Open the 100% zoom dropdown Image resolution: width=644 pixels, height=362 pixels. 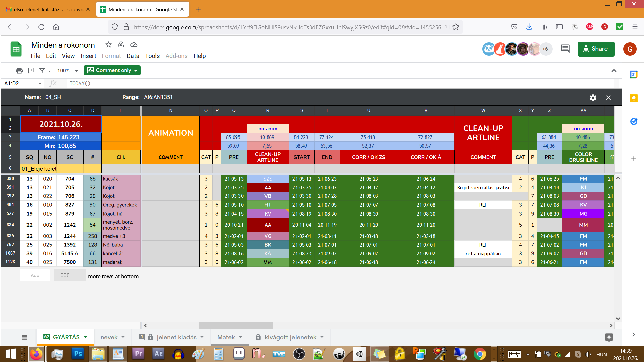[x=68, y=71]
